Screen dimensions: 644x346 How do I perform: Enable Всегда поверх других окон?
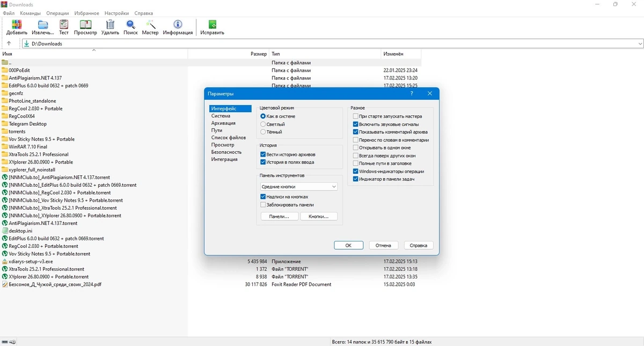pos(355,156)
